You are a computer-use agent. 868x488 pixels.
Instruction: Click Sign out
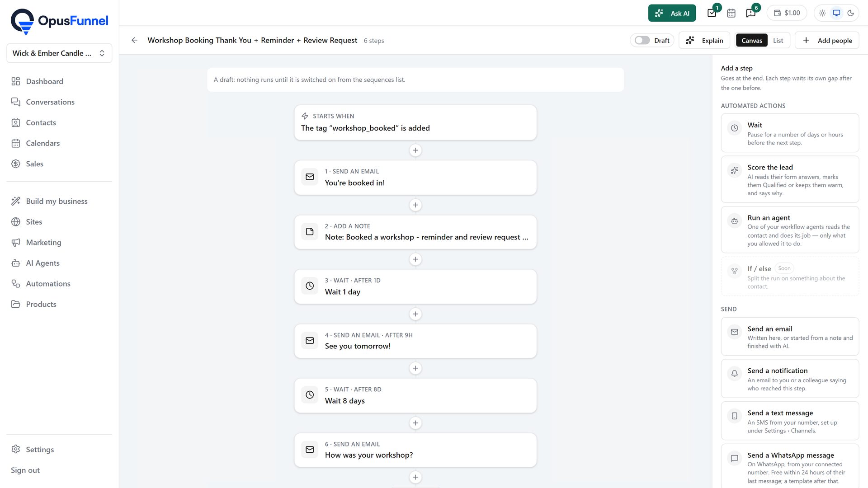25,470
